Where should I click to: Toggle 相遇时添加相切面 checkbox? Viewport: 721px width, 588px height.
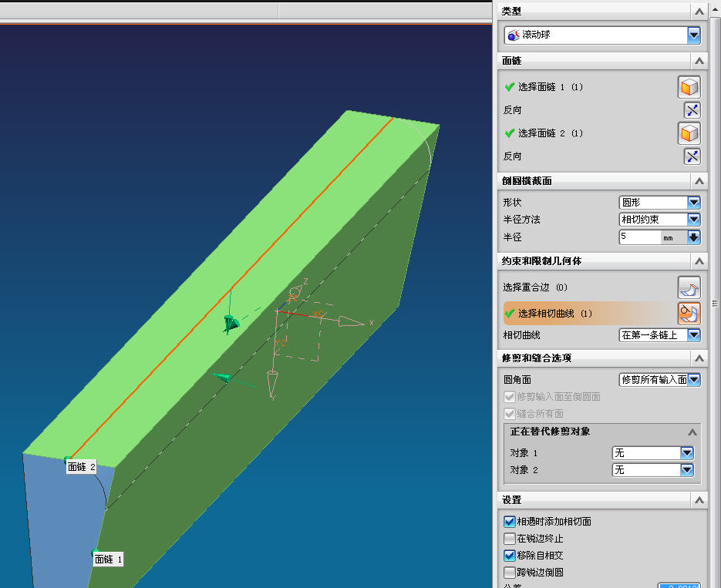[510, 522]
